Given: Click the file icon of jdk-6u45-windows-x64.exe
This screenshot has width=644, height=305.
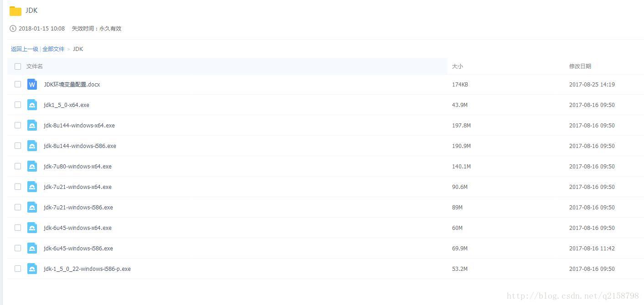Looking at the screenshot, I should tap(32, 228).
